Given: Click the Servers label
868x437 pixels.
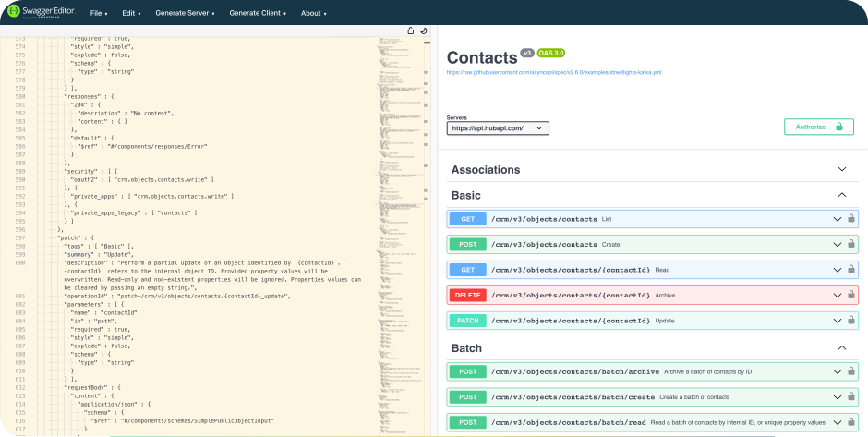Looking at the screenshot, I should pos(457,117).
